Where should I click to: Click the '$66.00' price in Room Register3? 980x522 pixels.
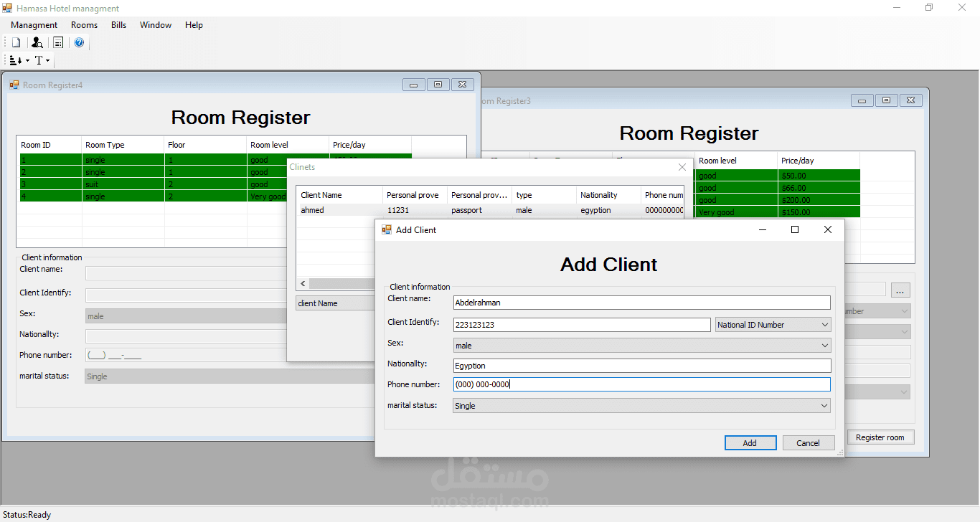[794, 188]
